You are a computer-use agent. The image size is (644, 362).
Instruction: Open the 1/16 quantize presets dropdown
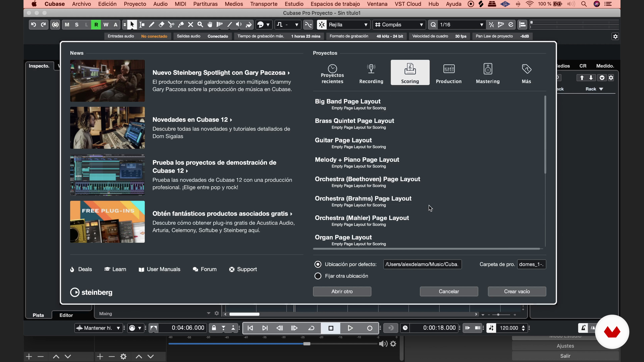point(462,24)
